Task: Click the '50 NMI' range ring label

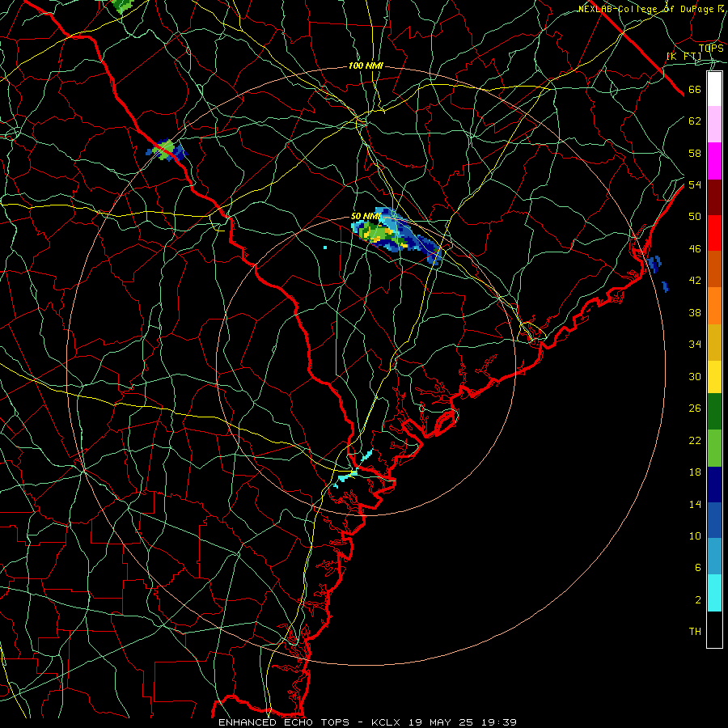Action: click(365, 216)
